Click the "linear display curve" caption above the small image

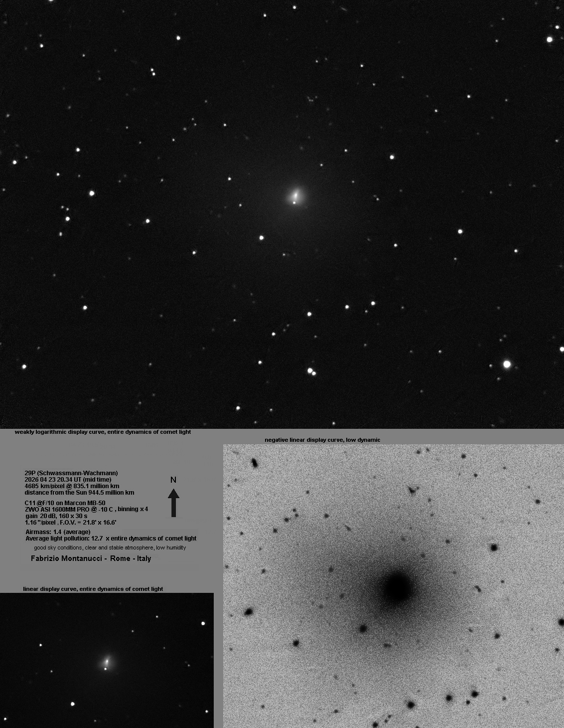click(x=93, y=589)
